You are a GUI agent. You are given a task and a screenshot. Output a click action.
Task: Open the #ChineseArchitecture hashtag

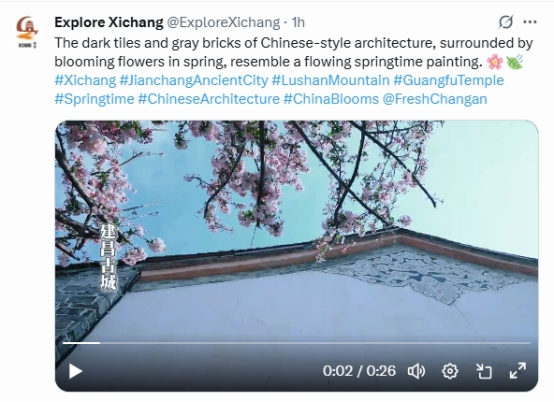pos(209,99)
